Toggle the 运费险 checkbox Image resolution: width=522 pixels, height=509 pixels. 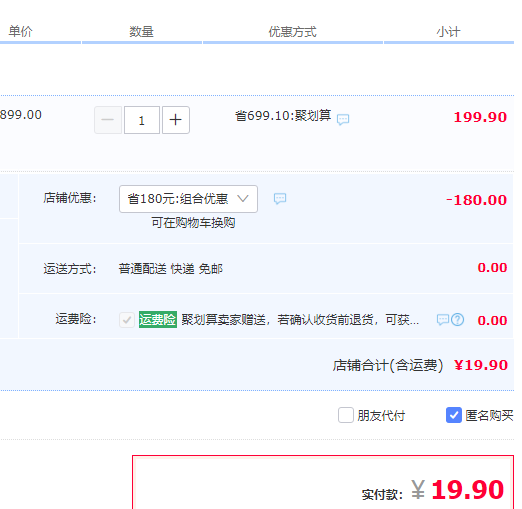point(127,320)
